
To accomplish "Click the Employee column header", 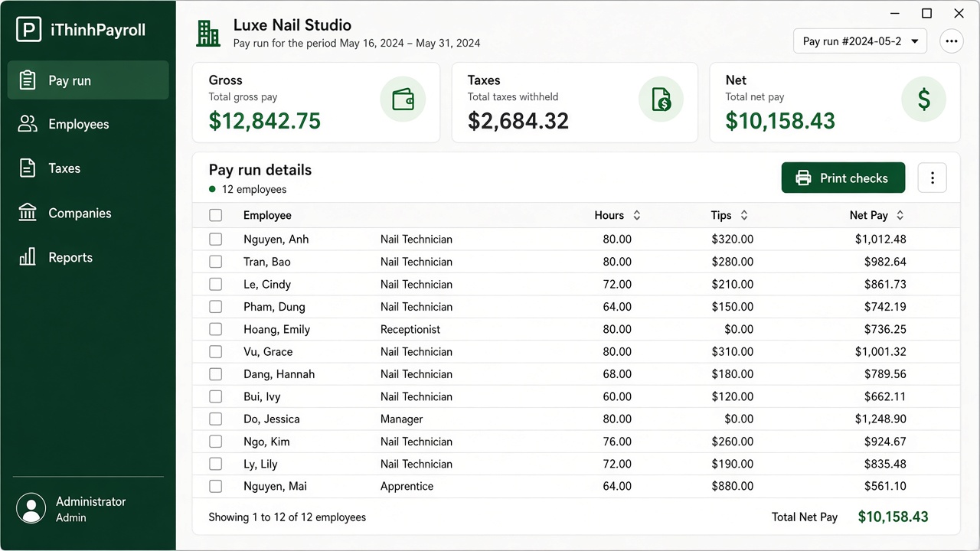I will [267, 216].
